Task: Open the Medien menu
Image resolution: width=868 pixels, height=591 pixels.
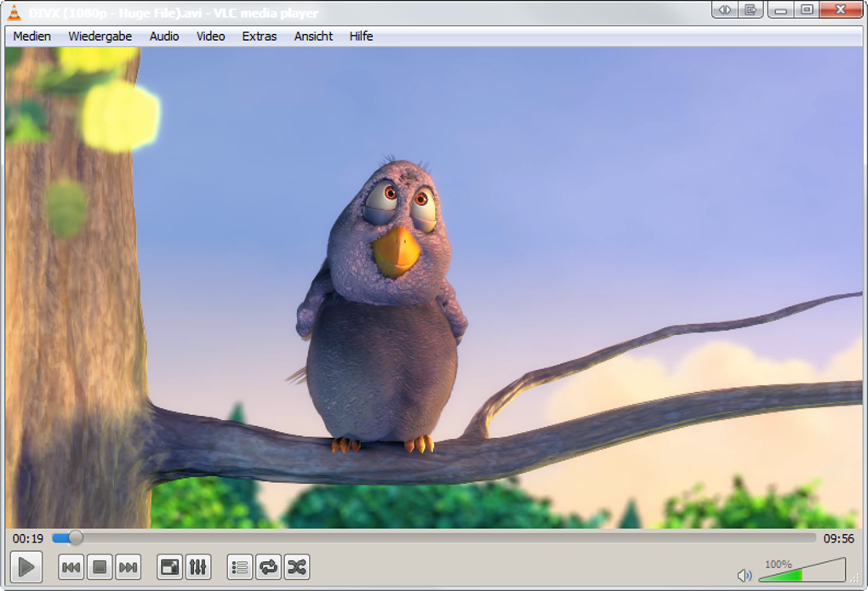Action: tap(32, 37)
